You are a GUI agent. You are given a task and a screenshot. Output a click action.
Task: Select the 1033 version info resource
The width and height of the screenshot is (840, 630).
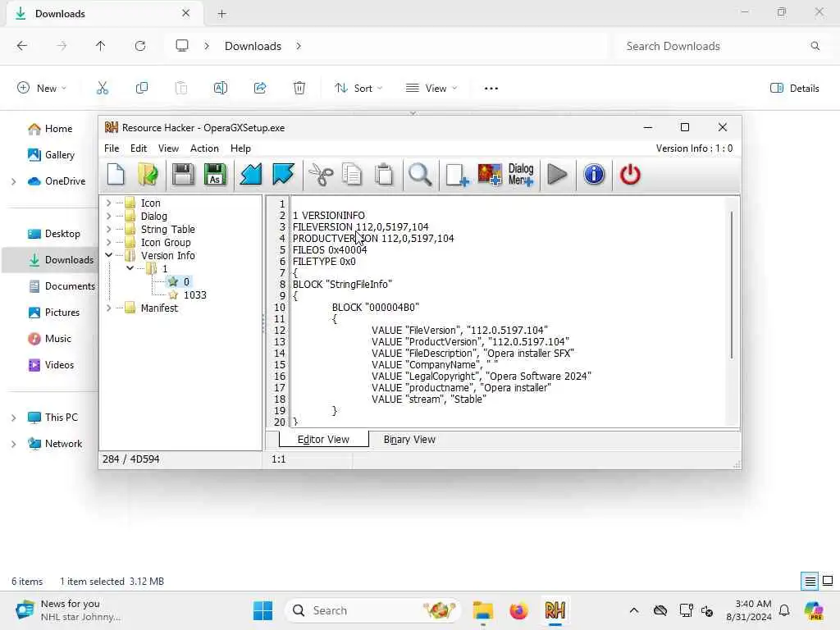pyautogui.click(x=195, y=295)
